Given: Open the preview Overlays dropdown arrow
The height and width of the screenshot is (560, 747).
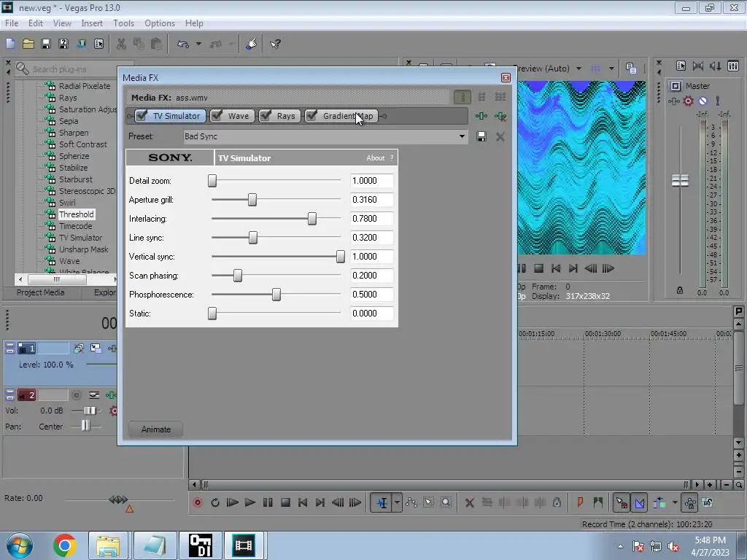Looking at the screenshot, I should tap(611, 69).
